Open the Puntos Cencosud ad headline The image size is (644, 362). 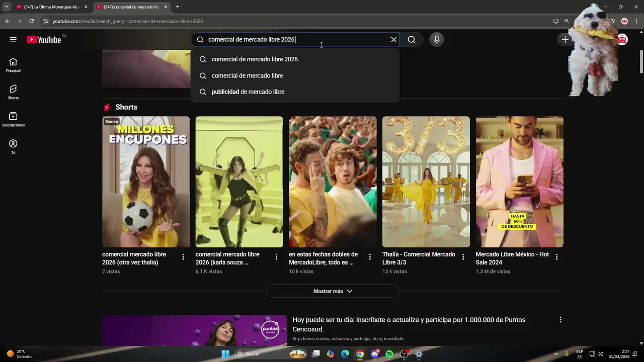click(x=409, y=325)
